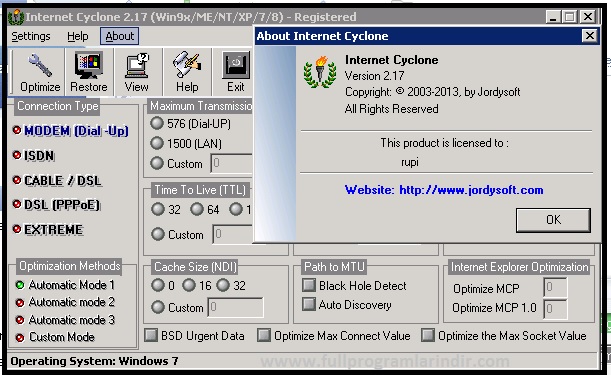
Task: Choose Custom Mode optimization
Action: [x=55, y=337]
